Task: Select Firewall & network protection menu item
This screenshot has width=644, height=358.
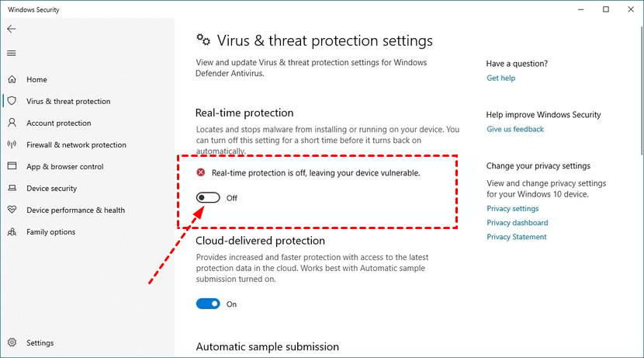Action: click(x=76, y=144)
